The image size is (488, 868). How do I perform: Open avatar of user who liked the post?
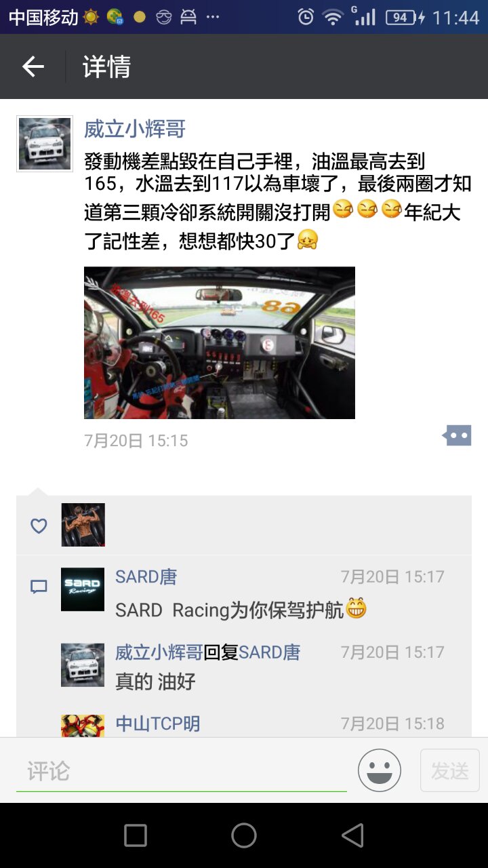pos(83,525)
